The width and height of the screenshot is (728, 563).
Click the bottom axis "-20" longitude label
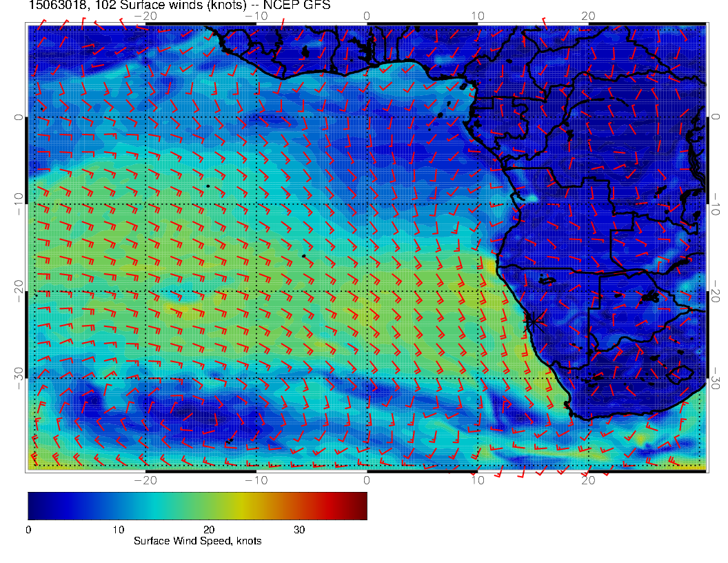[145, 480]
